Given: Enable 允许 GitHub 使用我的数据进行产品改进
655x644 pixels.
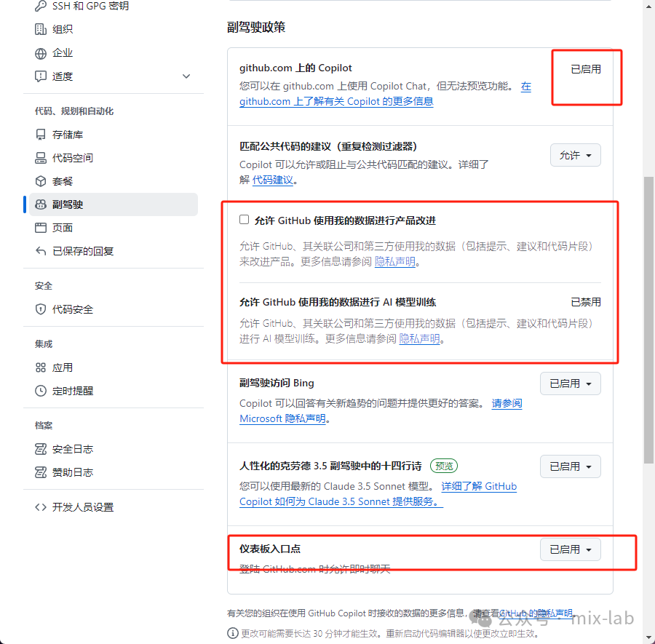Looking at the screenshot, I should 244,219.
